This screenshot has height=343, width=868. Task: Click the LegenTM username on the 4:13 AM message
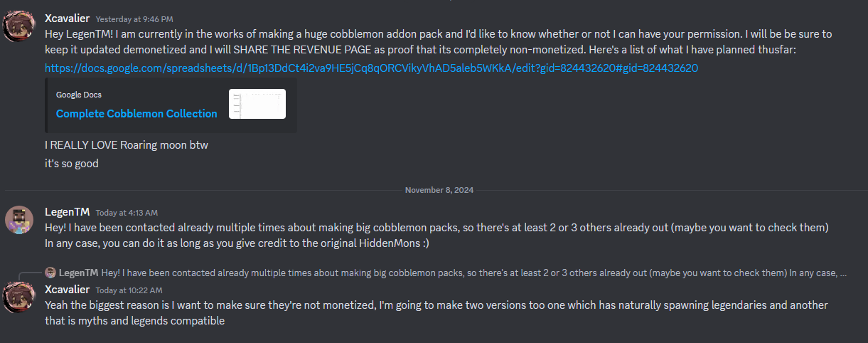coord(67,212)
